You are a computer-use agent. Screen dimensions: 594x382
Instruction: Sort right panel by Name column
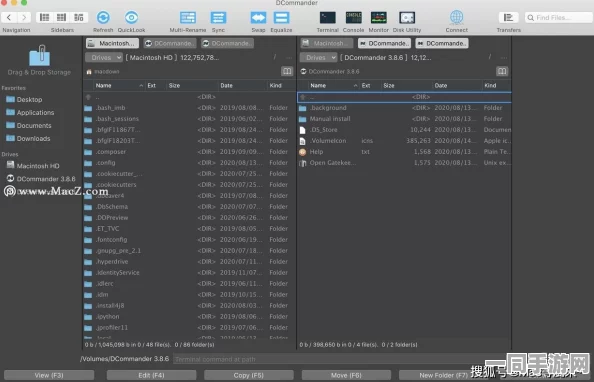click(333, 86)
